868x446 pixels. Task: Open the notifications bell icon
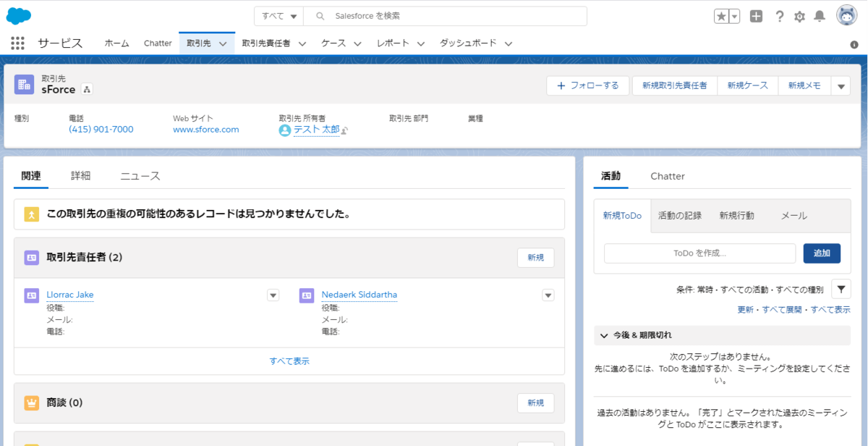coord(820,16)
